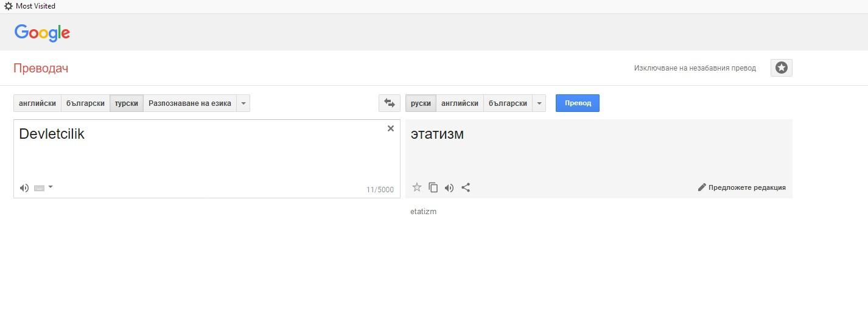Click the pencil suggest-edit icon
The height and width of the screenshot is (331, 868).
702,187
